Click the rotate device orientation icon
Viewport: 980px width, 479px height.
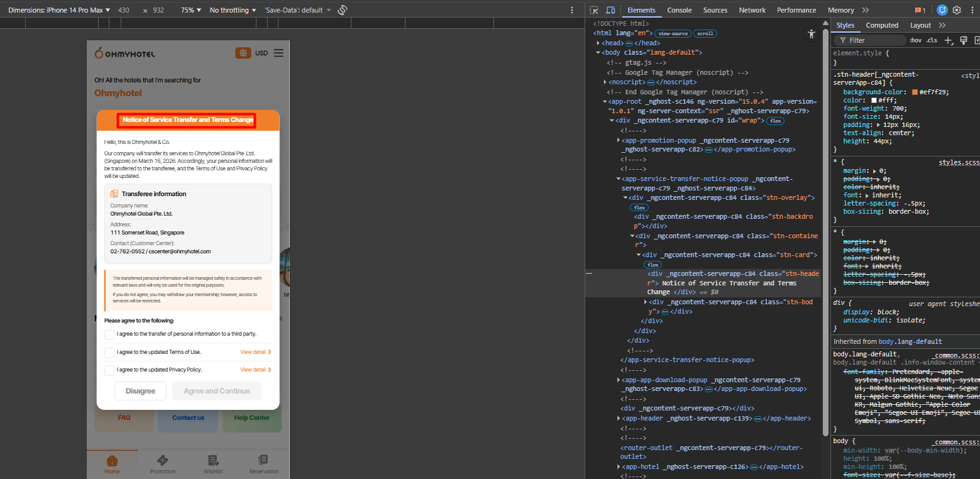(343, 10)
